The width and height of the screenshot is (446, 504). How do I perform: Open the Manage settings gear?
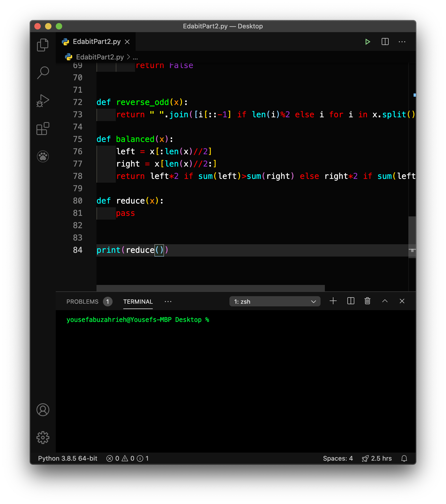coord(43,437)
